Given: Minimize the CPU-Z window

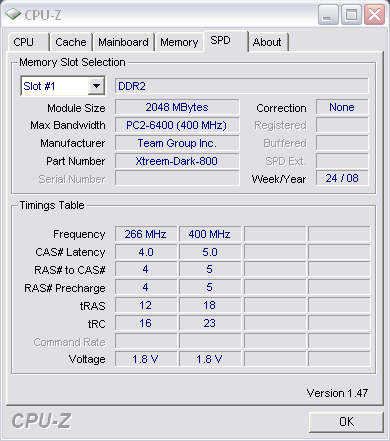Looking at the screenshot, I should click(x=328, y=15).
